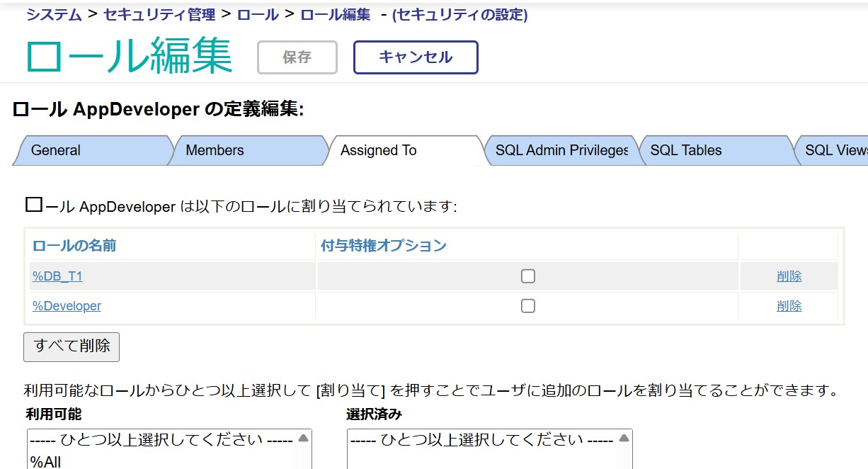The height and width of the screenshot is (469, 868).
Task: Open the %Developer role link
Action: click(x=67, y=306)
